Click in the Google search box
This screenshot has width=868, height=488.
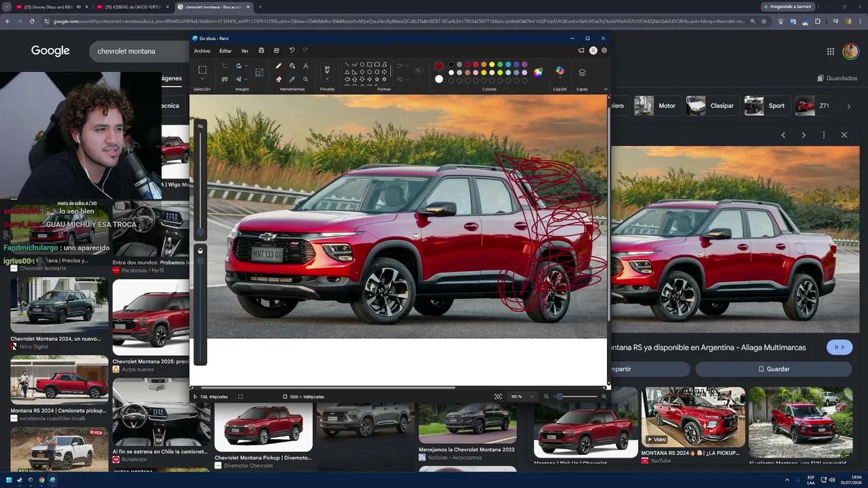point(139,51)
